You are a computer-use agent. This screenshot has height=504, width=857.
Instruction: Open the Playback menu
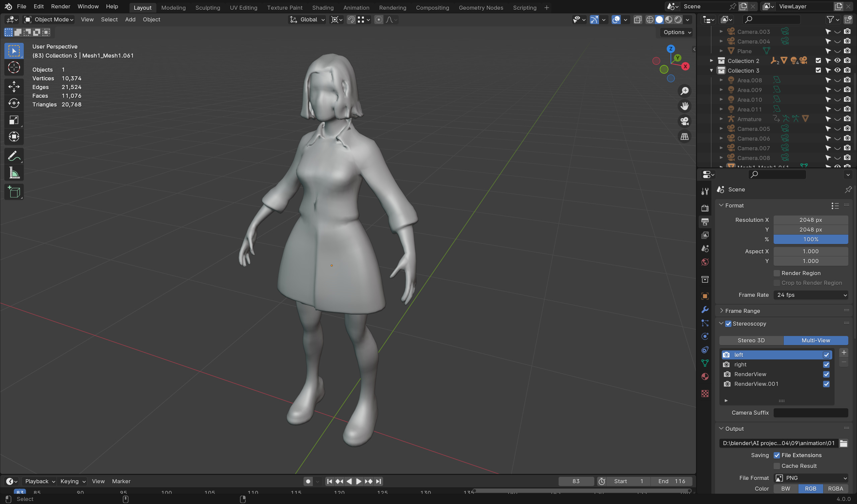click(x=40, y=481)
